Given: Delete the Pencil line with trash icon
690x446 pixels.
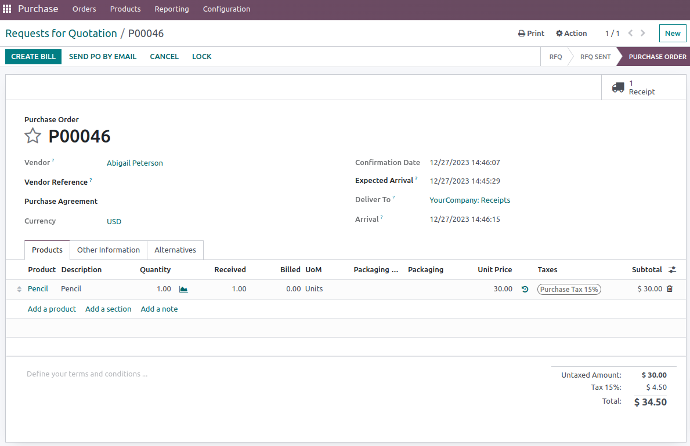Looking at the screenshot, I should [670, 289].
